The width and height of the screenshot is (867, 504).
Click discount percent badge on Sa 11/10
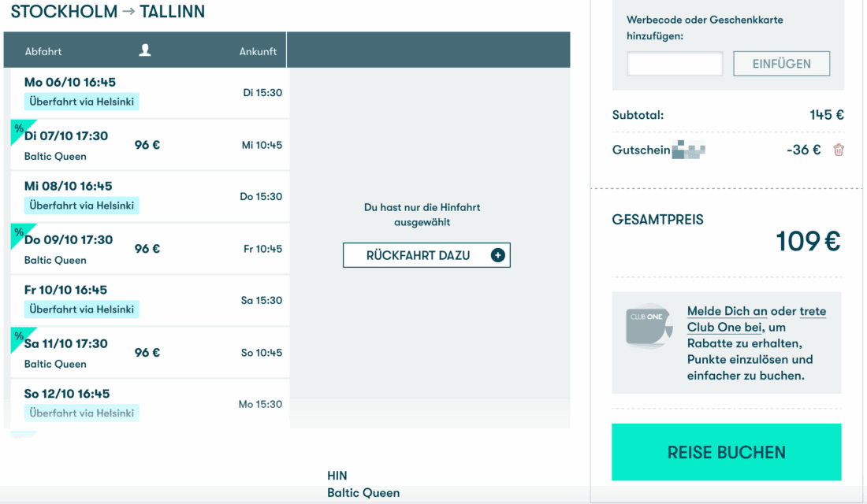[19, 337]
